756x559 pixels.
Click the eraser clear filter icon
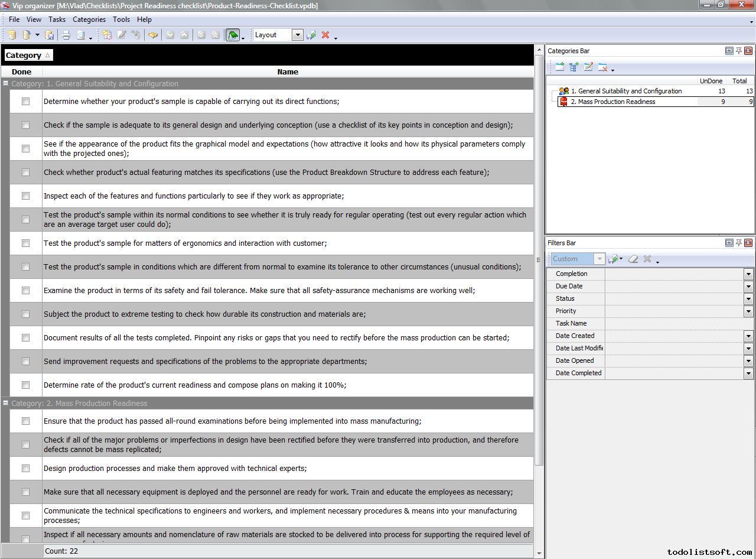tap(633, 259)
